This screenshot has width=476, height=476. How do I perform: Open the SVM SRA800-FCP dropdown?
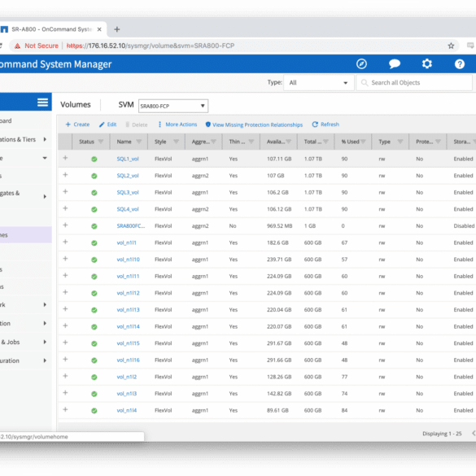point(173,106)
